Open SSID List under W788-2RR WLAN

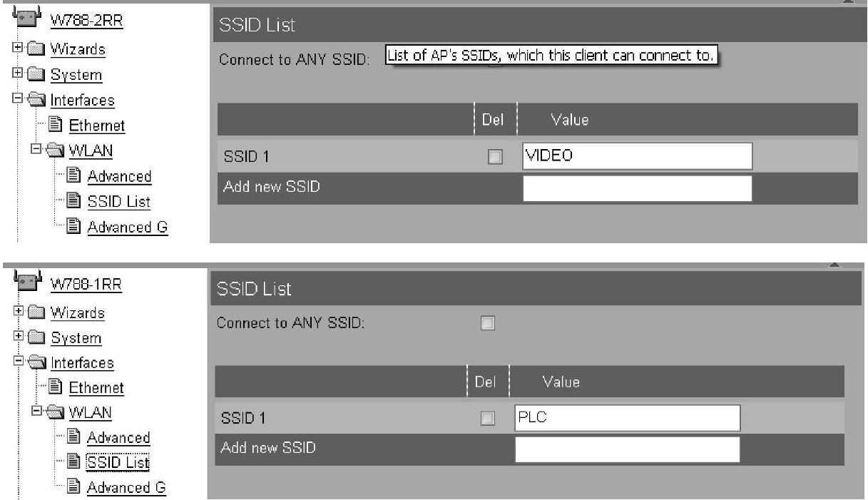point(119,202)
